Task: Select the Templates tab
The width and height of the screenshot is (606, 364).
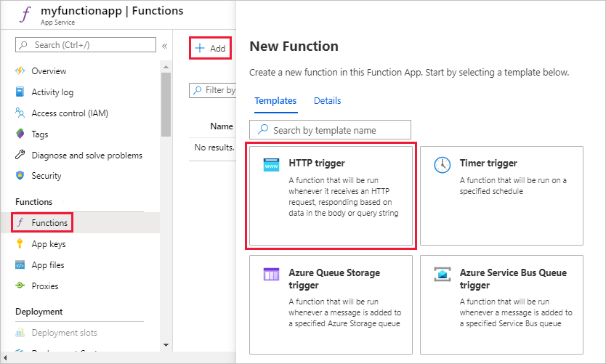Action: click(x=275, y=101)
